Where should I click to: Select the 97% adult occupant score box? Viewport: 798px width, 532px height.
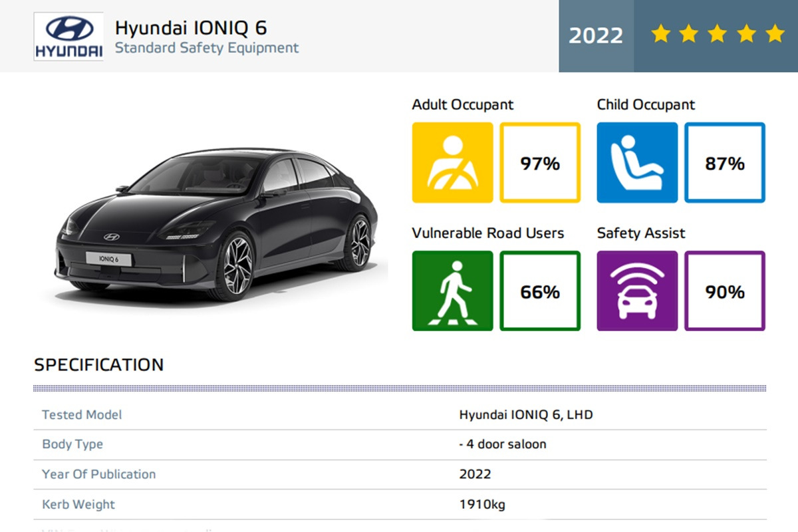tap(540, 162)
